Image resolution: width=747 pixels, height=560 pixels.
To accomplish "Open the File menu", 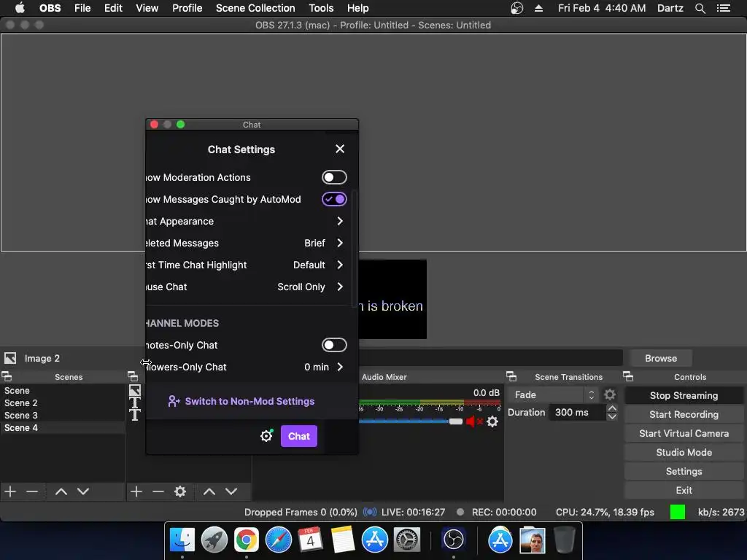I will click(82, 8).
